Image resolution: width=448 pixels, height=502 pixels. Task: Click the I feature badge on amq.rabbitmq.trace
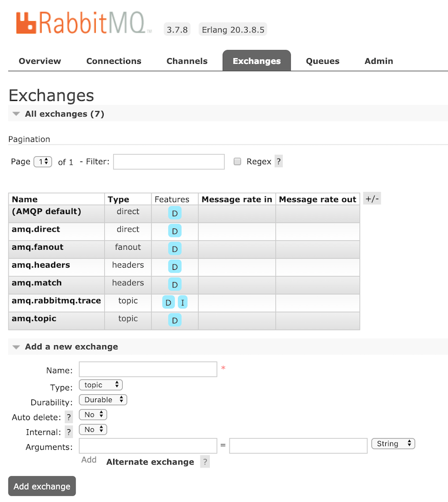point(182,302)
